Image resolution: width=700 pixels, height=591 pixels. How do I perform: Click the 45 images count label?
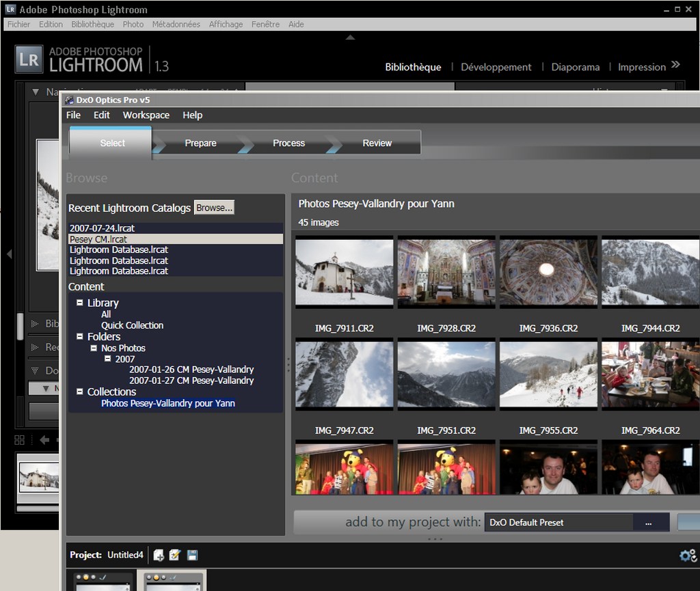coord(319,222)
